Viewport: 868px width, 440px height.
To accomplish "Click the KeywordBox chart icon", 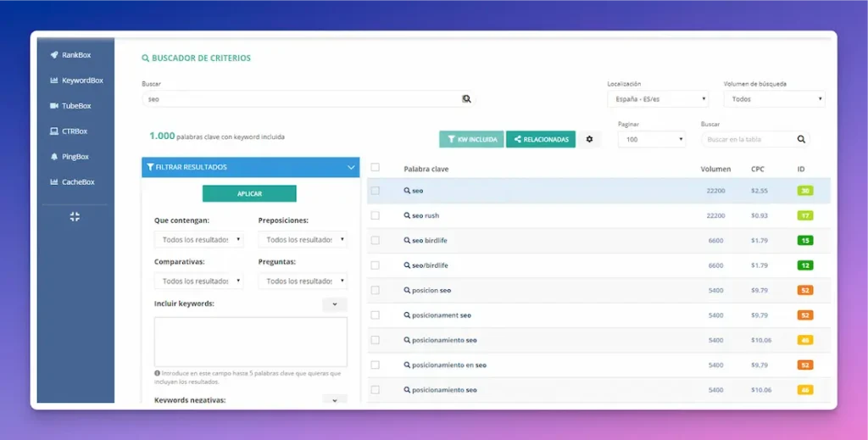I will click(x=53, y=81).
